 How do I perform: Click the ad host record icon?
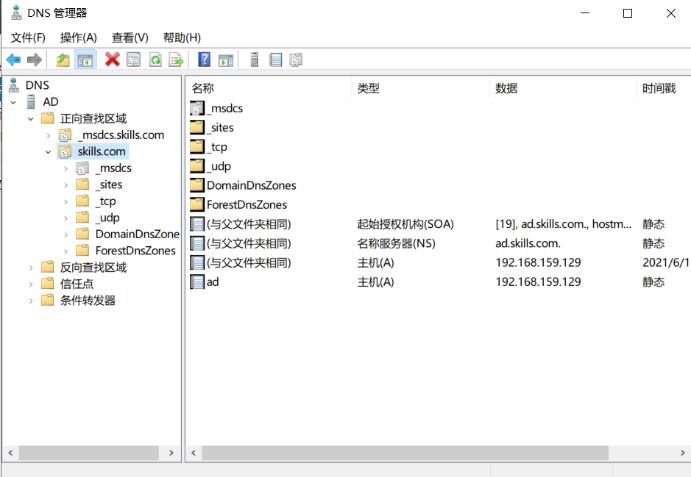click(197, 282)
